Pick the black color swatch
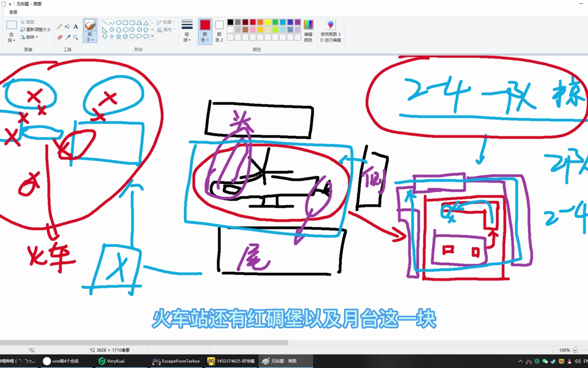Image resolution: width=588 pixels, height=368 pixels. (230, 22)
